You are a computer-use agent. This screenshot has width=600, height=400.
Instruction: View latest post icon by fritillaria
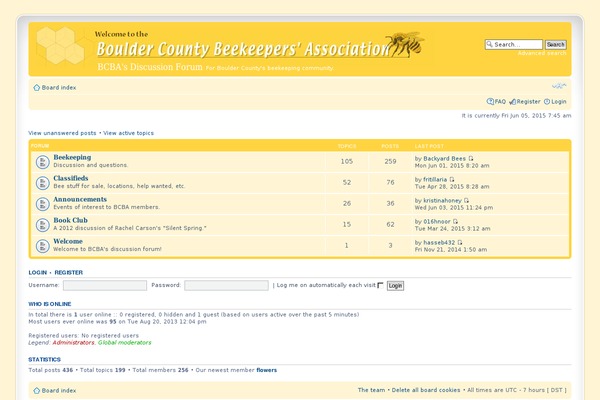[x=452, y=180]
